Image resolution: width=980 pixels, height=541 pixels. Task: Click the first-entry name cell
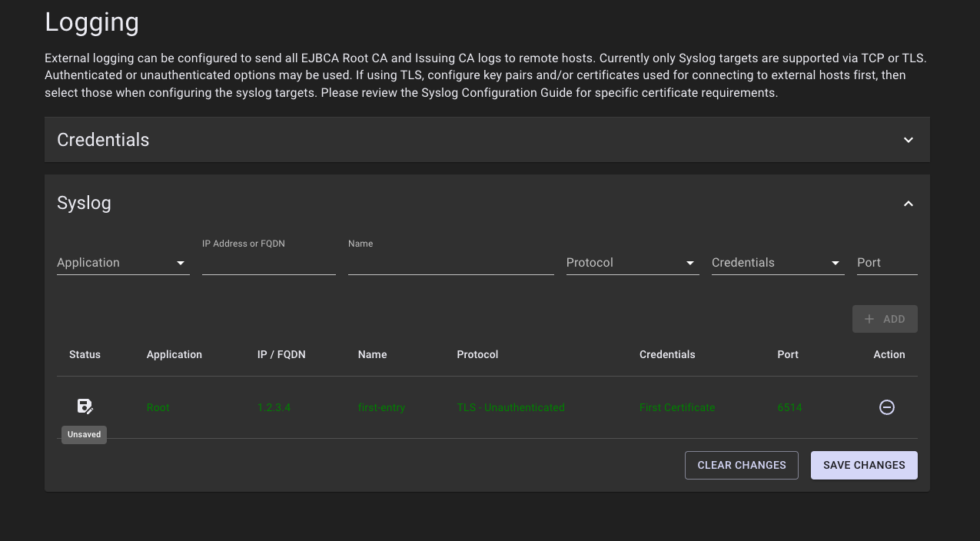[x=381, y=407]
